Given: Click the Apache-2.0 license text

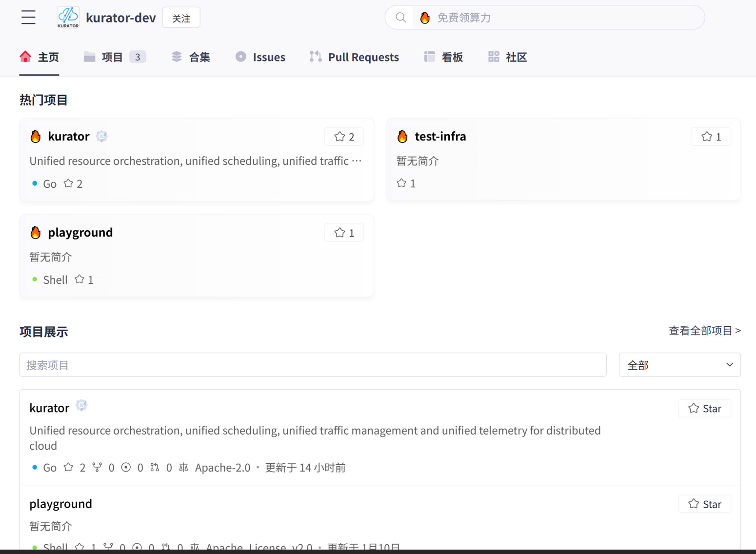Looking at the screenshot, I should coord(222,468).
